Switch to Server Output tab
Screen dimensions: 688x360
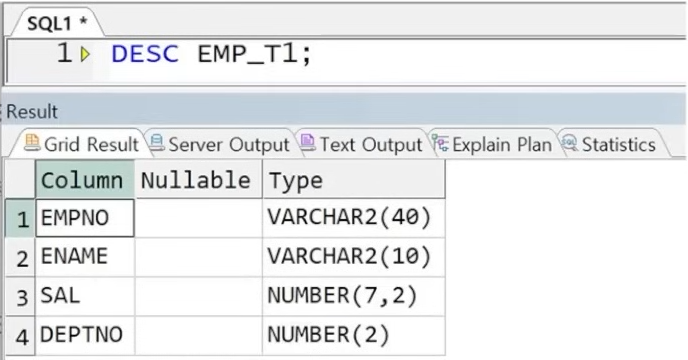220,144
